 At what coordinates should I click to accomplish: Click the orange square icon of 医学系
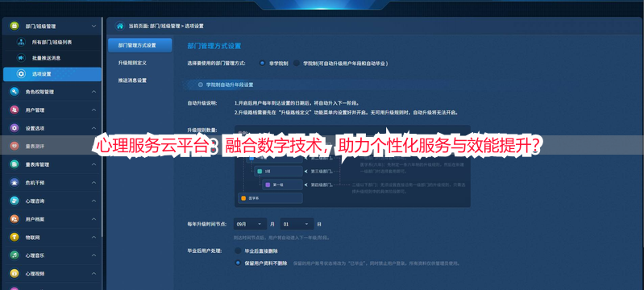point(243,198)
